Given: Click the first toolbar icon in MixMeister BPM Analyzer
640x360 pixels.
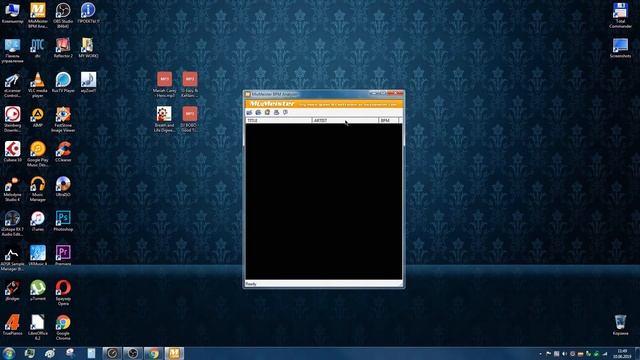Looking at the screenshot, I should point(249,112).
